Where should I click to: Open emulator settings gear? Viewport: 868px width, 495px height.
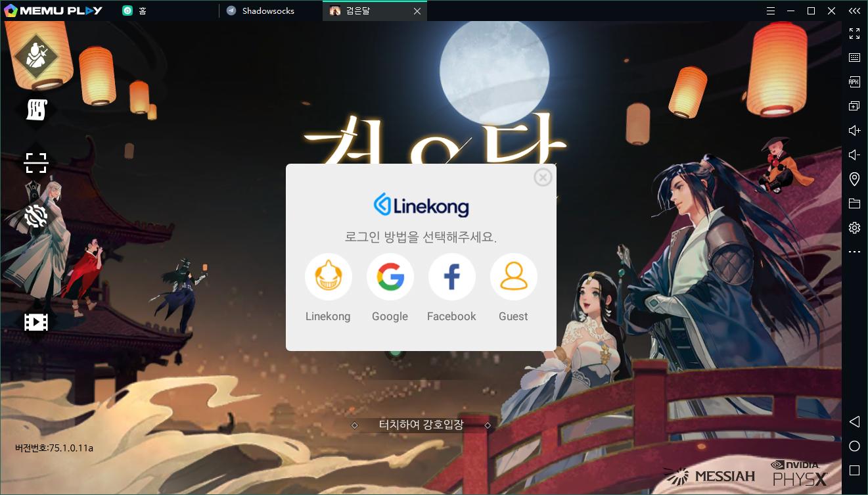pos(854,227)
